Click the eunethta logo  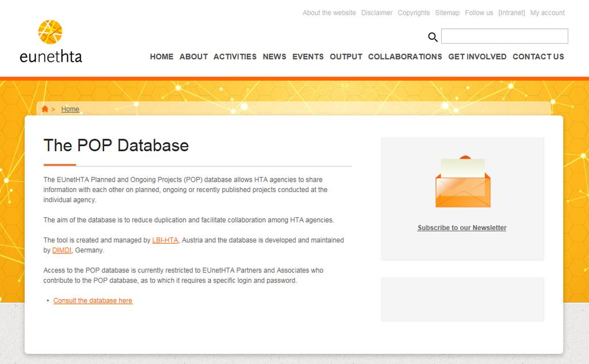pos(51,42)
